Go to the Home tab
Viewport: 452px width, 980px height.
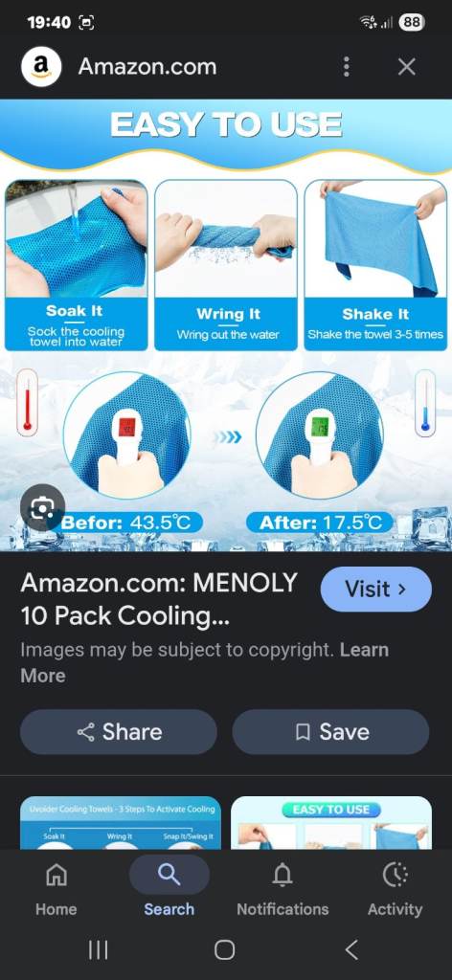pos(56,888)
